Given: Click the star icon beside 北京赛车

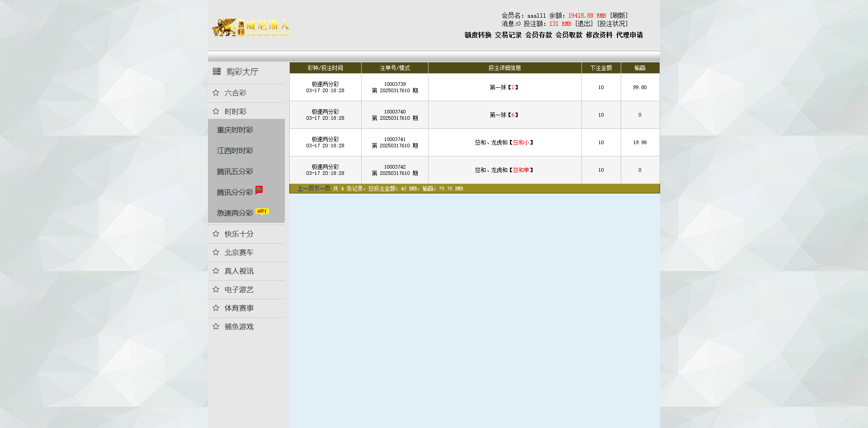Looking at the screenshot, I should [216, 253].
